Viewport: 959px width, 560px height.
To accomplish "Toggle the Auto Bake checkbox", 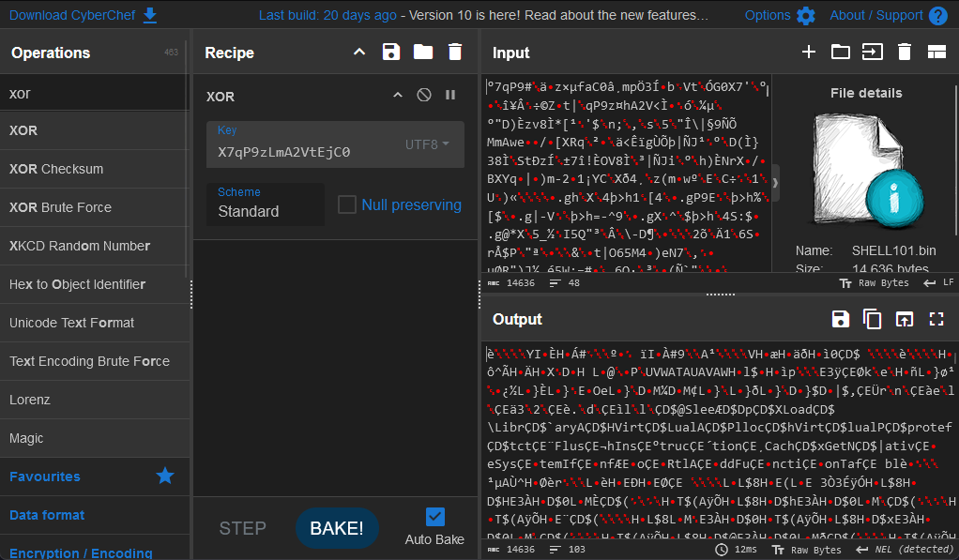I will coord(434,517).
